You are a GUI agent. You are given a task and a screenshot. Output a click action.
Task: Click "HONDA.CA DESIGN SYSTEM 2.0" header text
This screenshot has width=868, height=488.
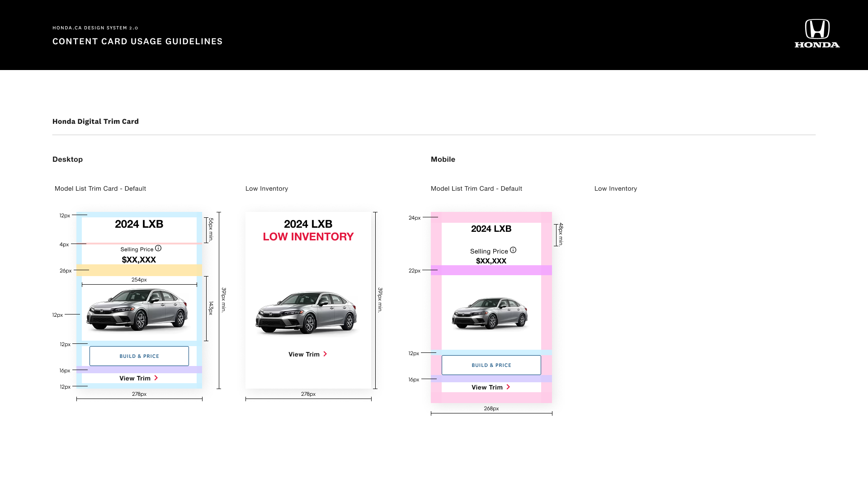[95, 28]
